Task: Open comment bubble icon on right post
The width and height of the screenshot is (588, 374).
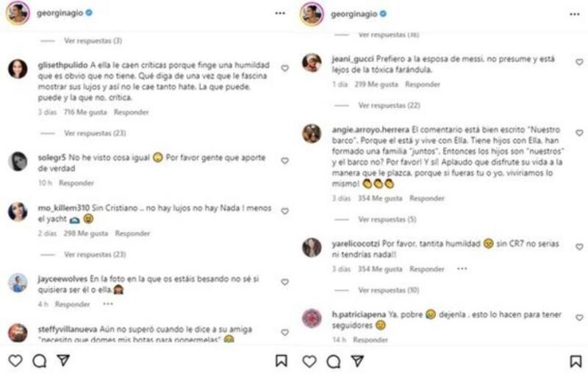Action: 333,361
